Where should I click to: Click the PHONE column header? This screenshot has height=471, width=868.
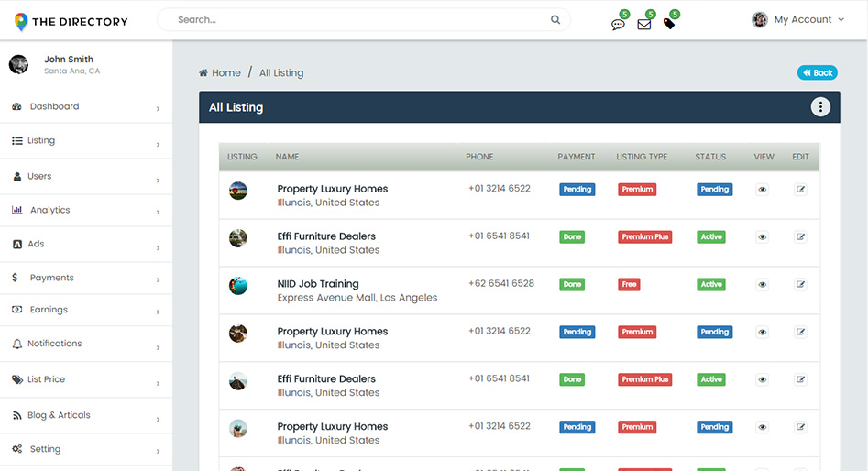[x=479, y=157]
